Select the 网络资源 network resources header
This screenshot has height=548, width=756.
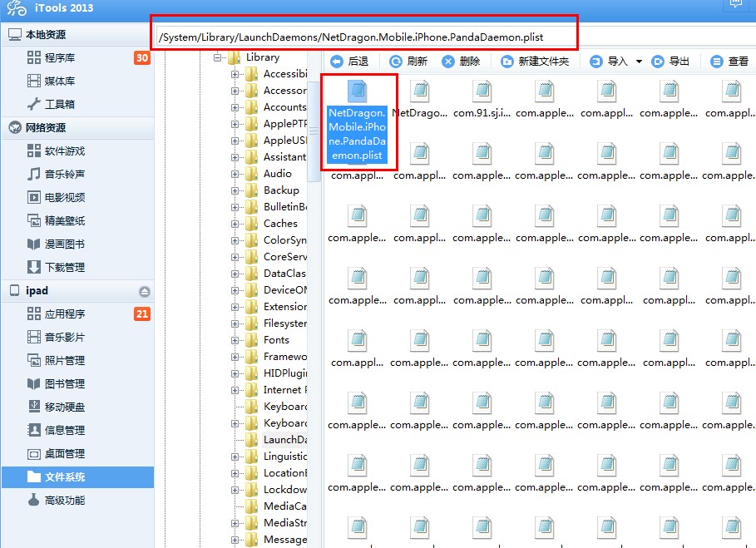[x=77, y=128]
